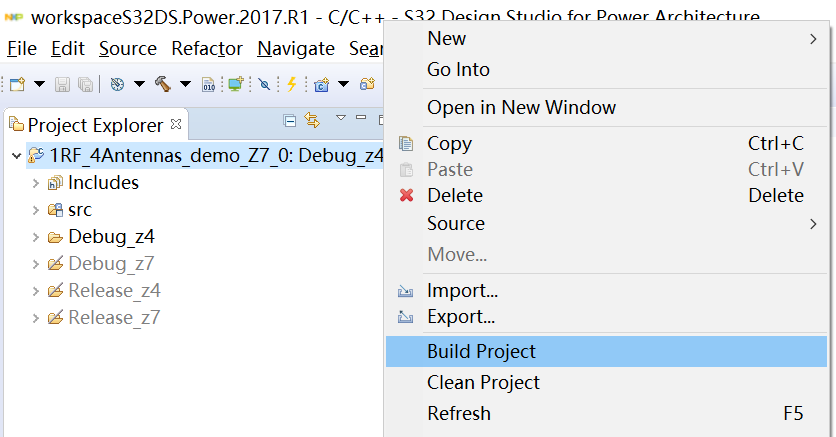
Task: Click the new connection monitor icon
Action: [235, 84]
